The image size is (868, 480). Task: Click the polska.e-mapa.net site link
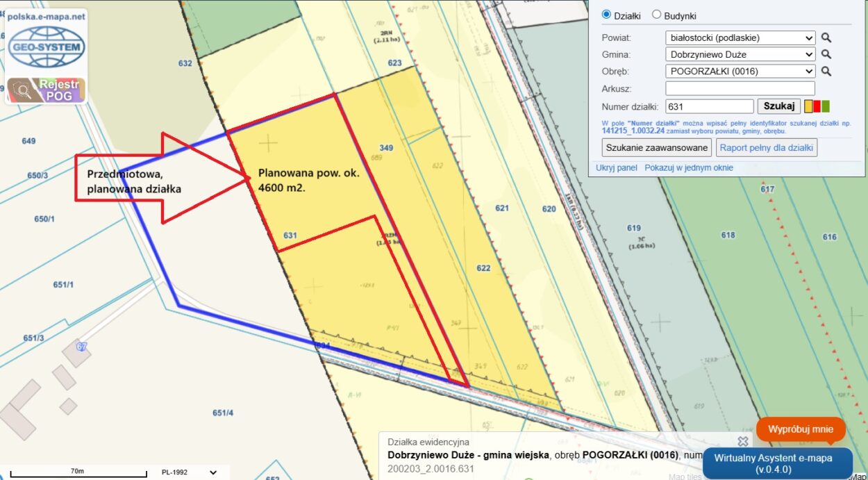point(47,16)
